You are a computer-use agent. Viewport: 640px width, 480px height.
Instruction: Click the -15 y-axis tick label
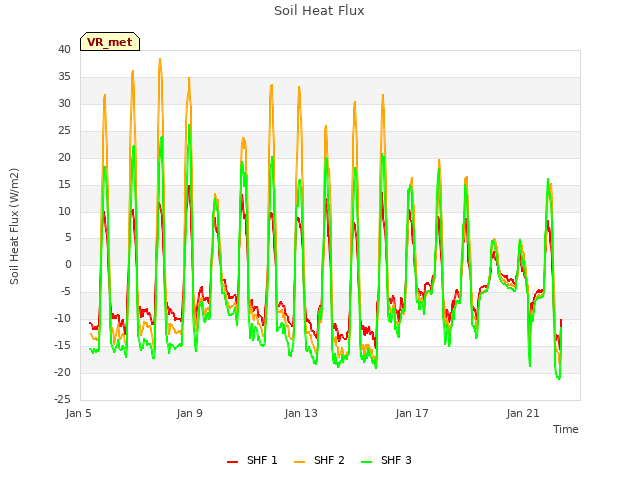[62, 345]
